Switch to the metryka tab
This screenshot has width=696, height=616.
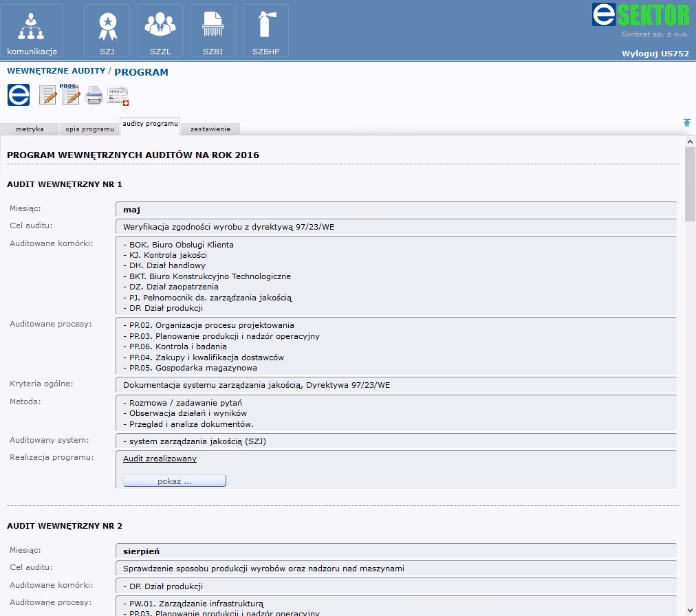[30, 129]
